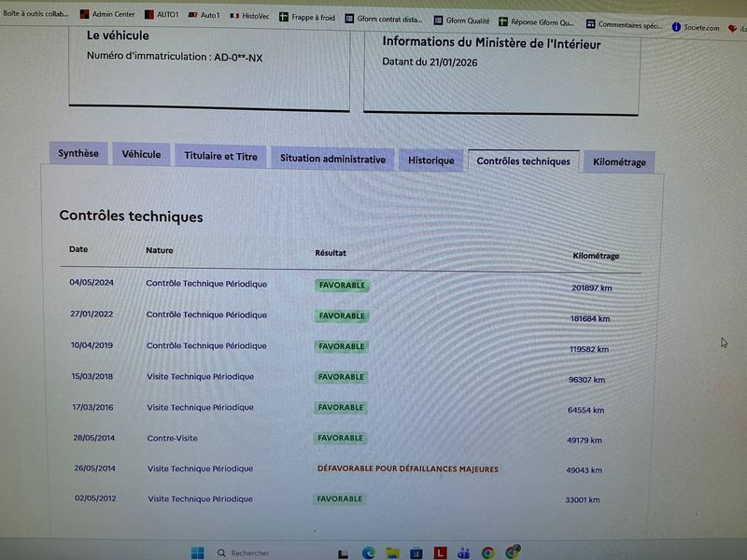Click the 49179 km value
Screen dimensions: 747x560
(x=585, y=440)
